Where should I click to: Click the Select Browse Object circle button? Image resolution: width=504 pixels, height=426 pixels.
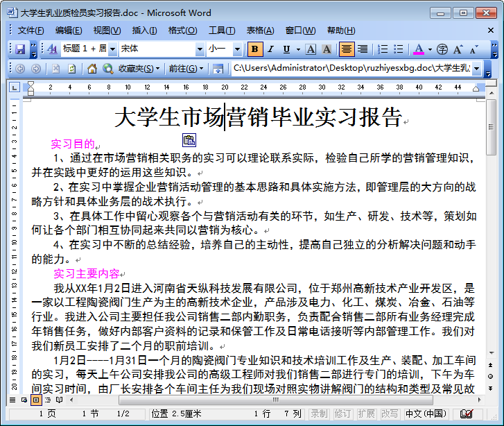pos(491,376)
